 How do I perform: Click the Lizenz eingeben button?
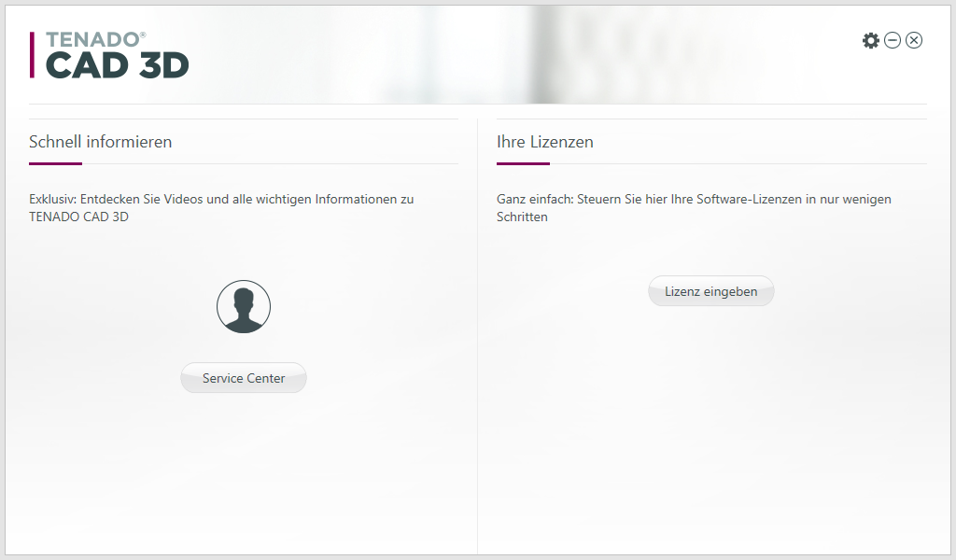click(710, 291)
